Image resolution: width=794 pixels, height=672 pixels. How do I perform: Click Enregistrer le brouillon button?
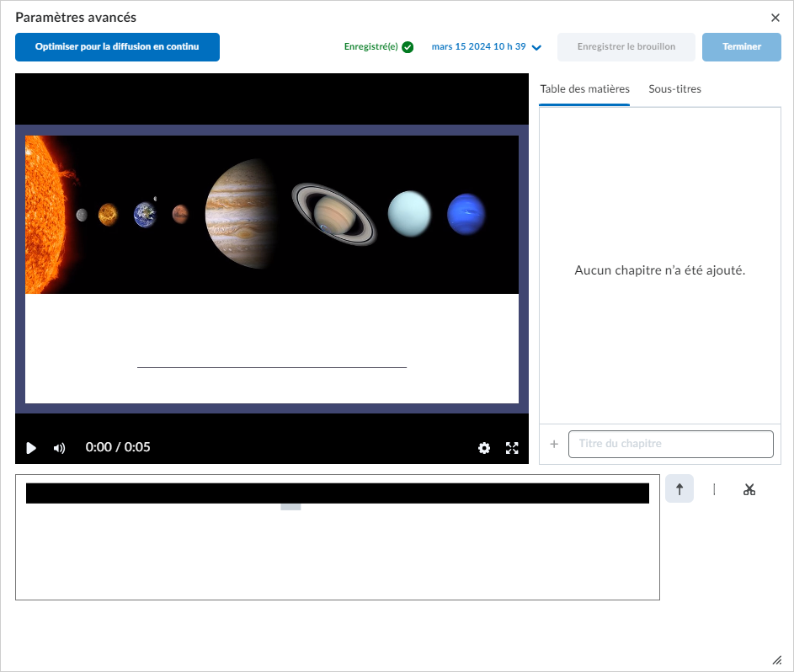[626, 46]
